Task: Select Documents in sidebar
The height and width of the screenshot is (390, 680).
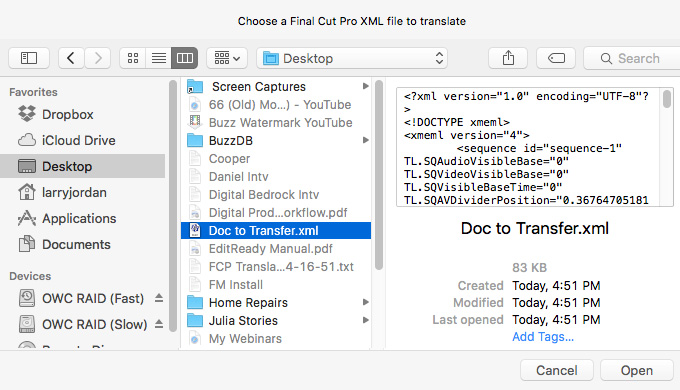Action: click(82, 244)
